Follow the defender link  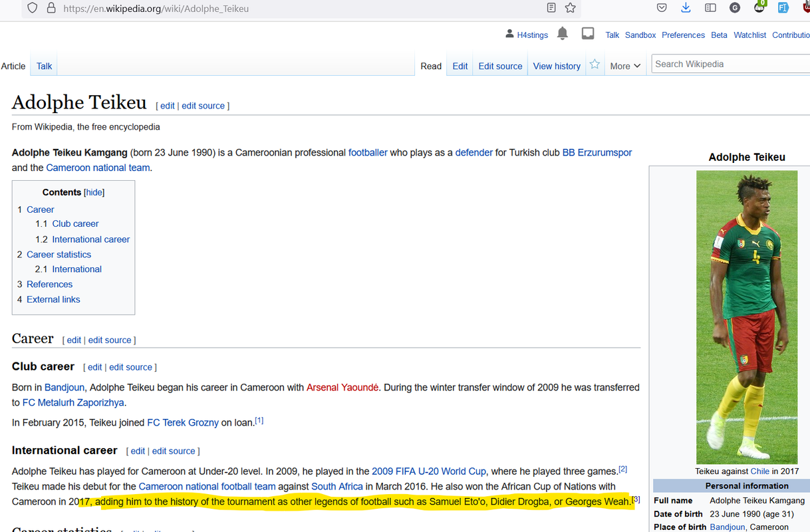[474, 152]
